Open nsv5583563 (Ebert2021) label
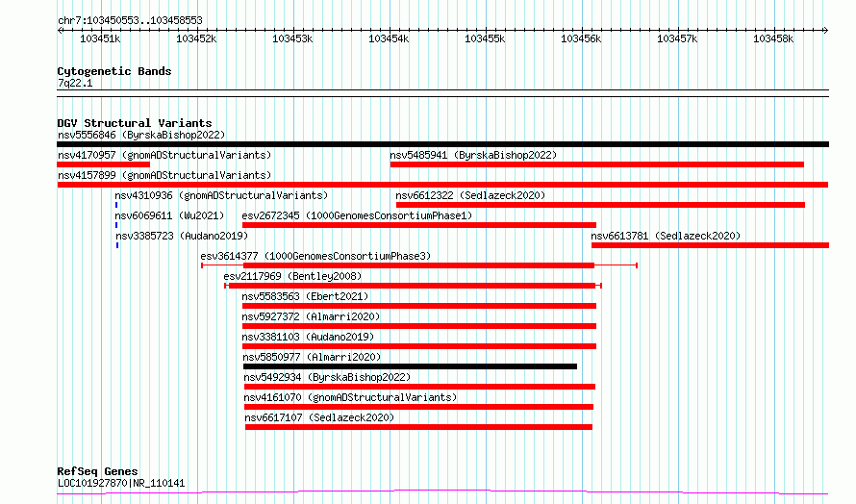The width and height of the screenshot is (856, 504). [x=305, y=296]
